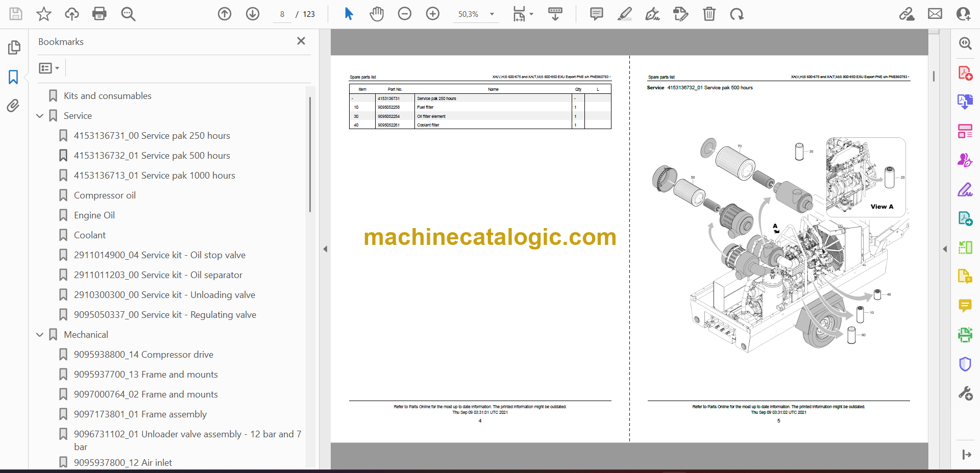980x473 pixels.
Task: Collapse the left navigation pane arrow
Action: pos(325,249)
